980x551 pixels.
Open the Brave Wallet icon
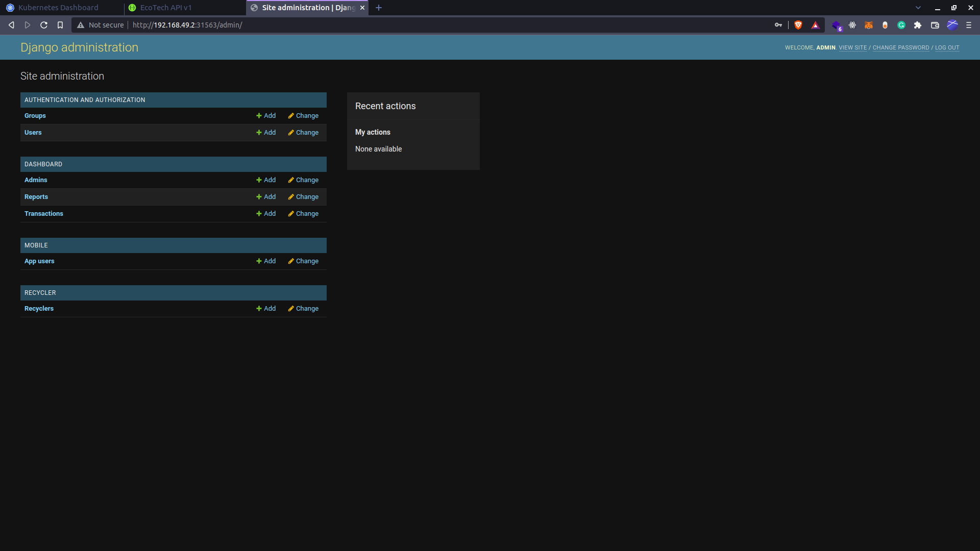tap(935, 25)
